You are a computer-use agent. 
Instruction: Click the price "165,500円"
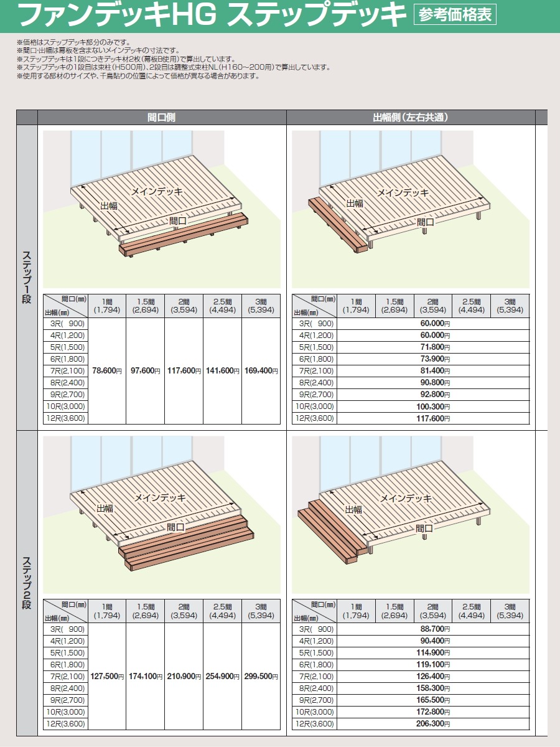pos(432,700)
